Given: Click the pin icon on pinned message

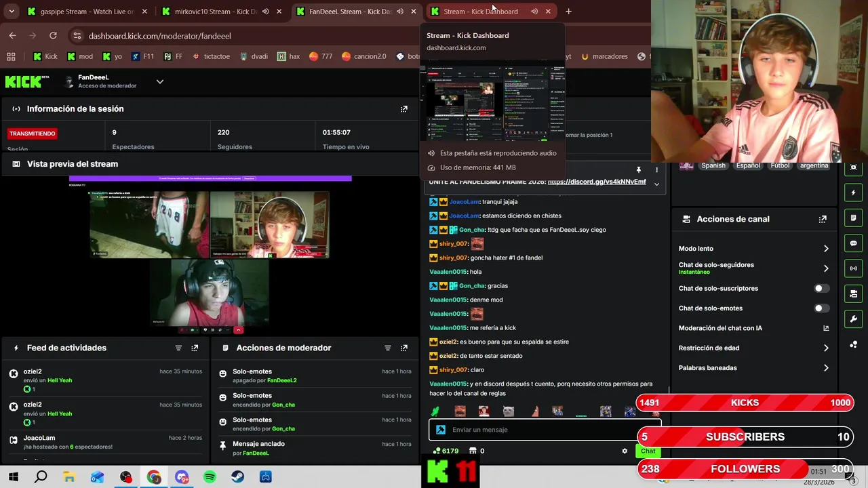Looking at the screenshot, I should coord(638,169).
